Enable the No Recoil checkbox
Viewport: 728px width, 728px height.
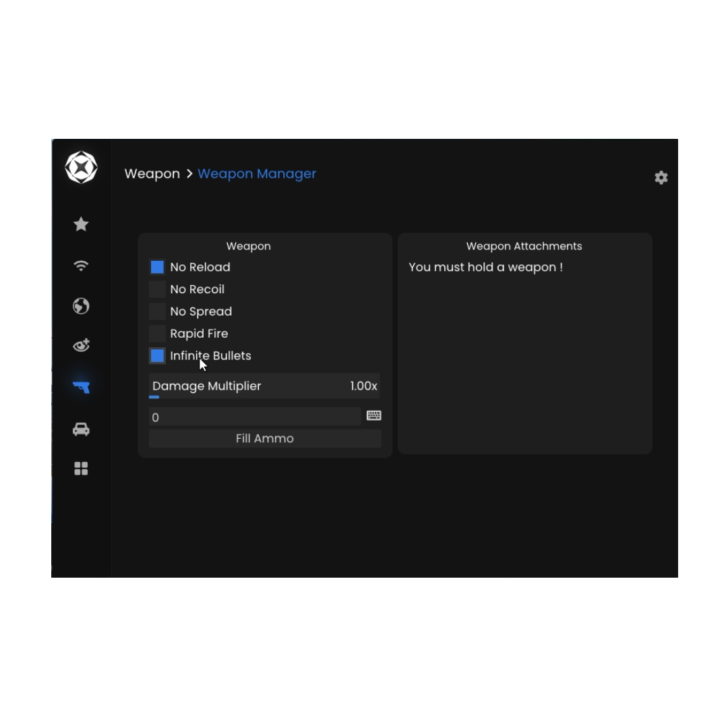pyautogui.click(x=157, y=290)
